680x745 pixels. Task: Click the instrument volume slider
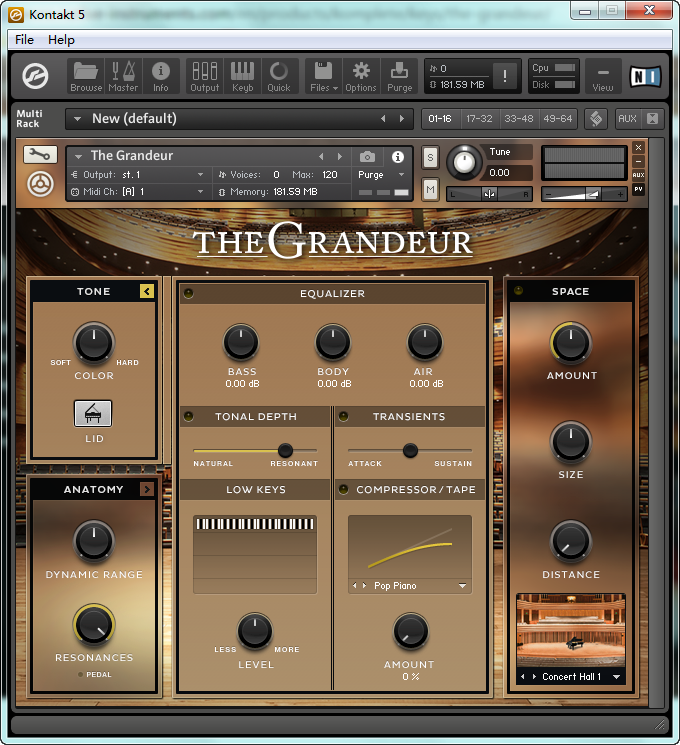tap(584, 194)
